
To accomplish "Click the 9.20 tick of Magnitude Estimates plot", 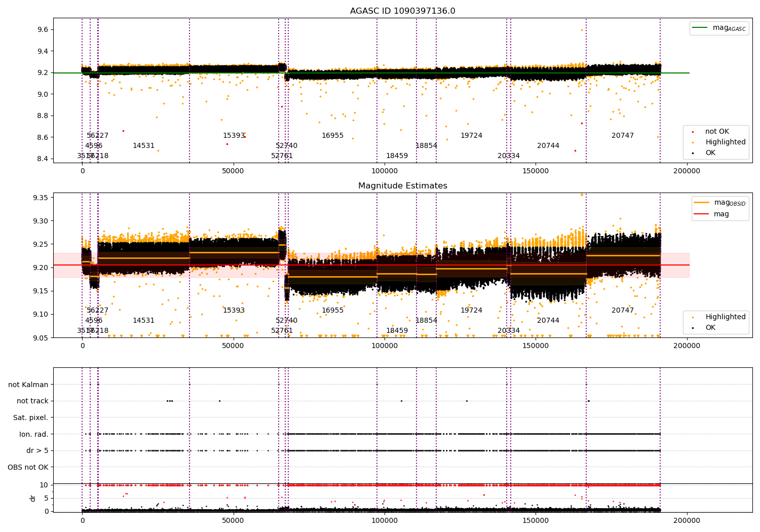I will (41, 268).
